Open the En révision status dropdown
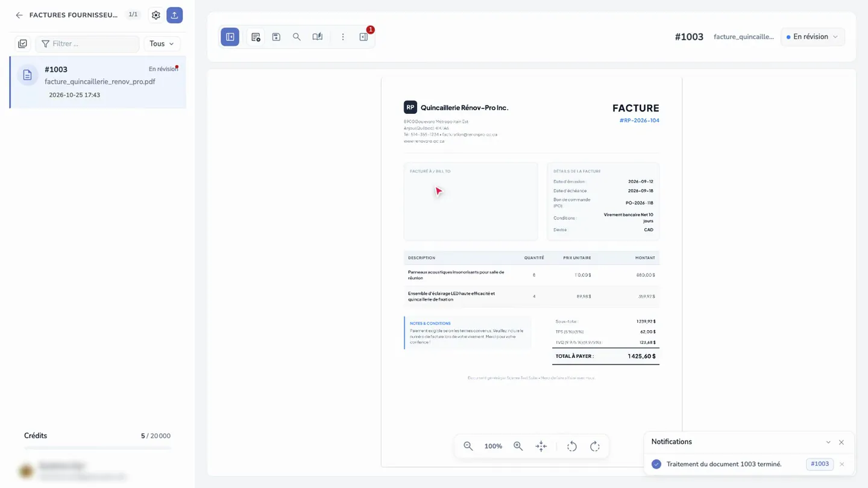 coord(813,37)
